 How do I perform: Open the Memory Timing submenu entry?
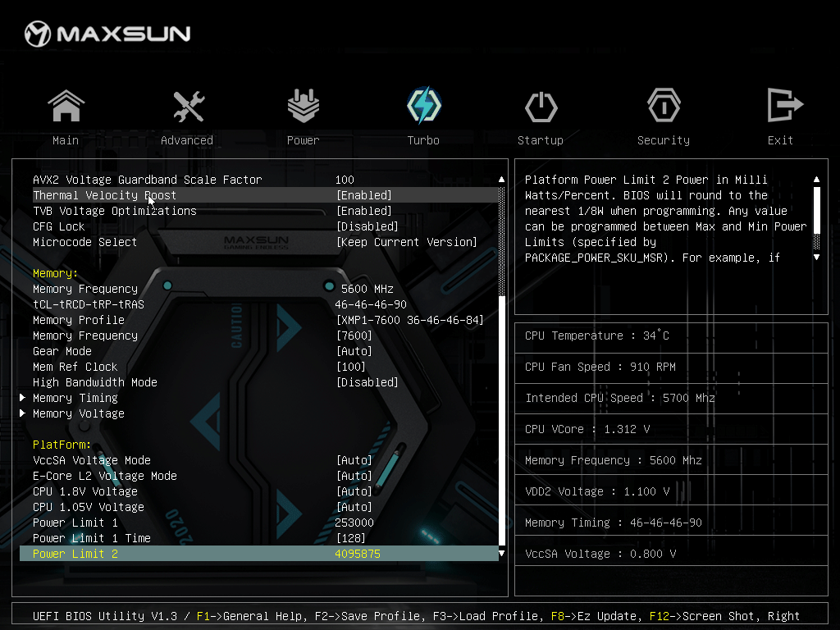point(75,398)
